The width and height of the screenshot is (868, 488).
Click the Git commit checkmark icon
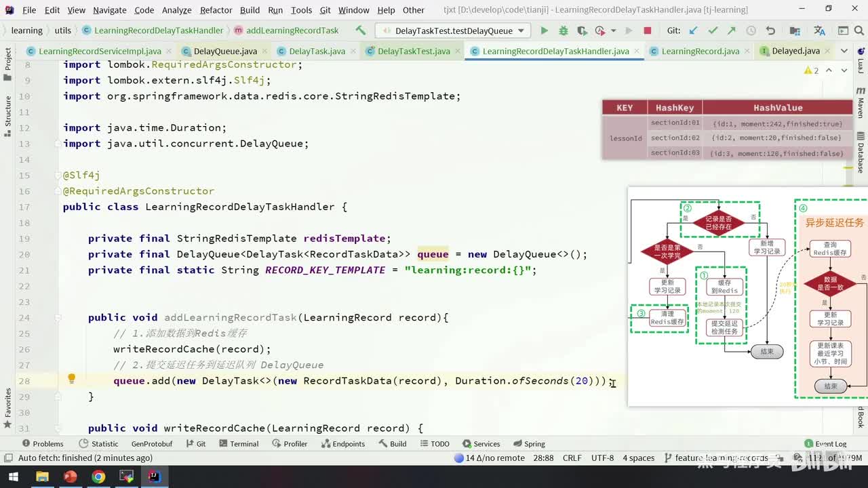click(x=713, y=30)
